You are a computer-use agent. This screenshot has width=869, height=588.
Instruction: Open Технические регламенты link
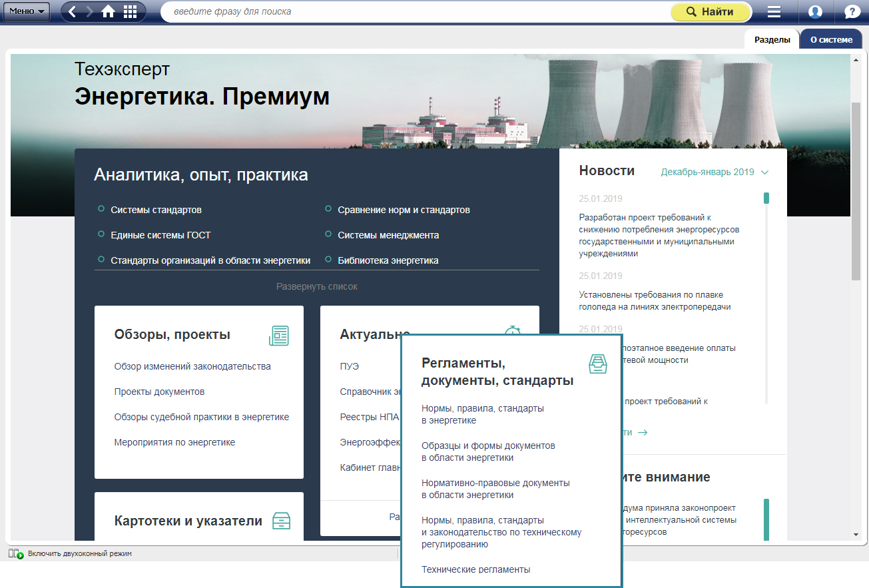[x=475, y=569]
